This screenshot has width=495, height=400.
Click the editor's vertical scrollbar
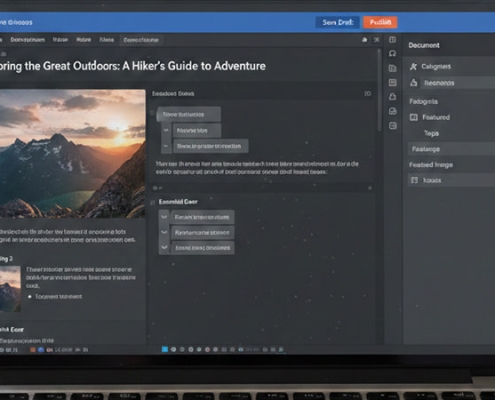pyautogui.click(x=379, y=90)
